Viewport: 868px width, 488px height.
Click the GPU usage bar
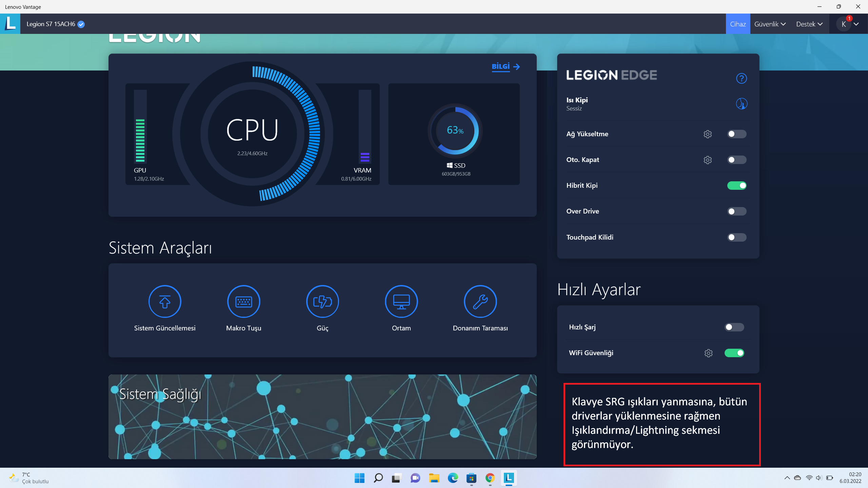coord(140,126)
